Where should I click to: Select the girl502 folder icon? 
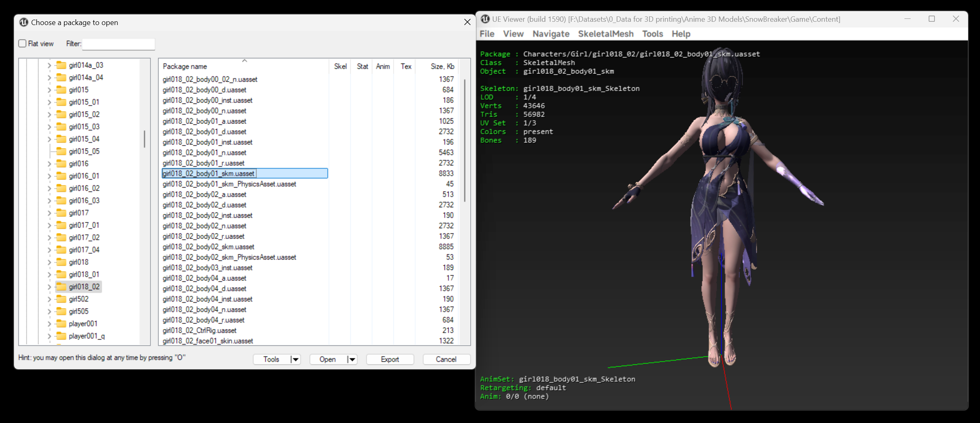click(x=61, y=299)
